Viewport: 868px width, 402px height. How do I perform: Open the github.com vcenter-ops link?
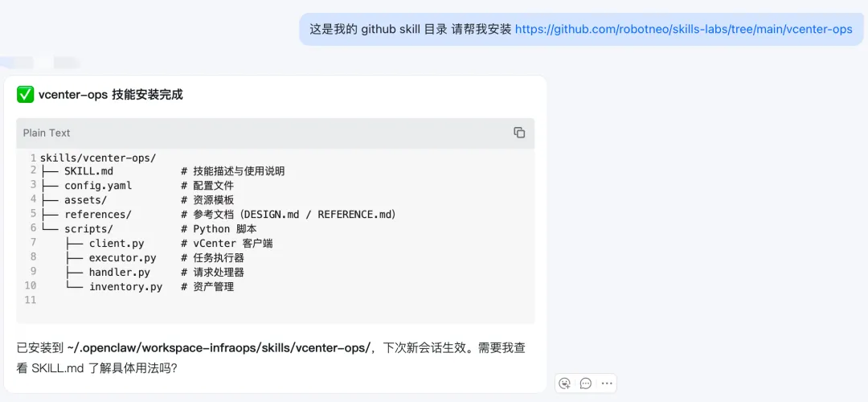684,30
